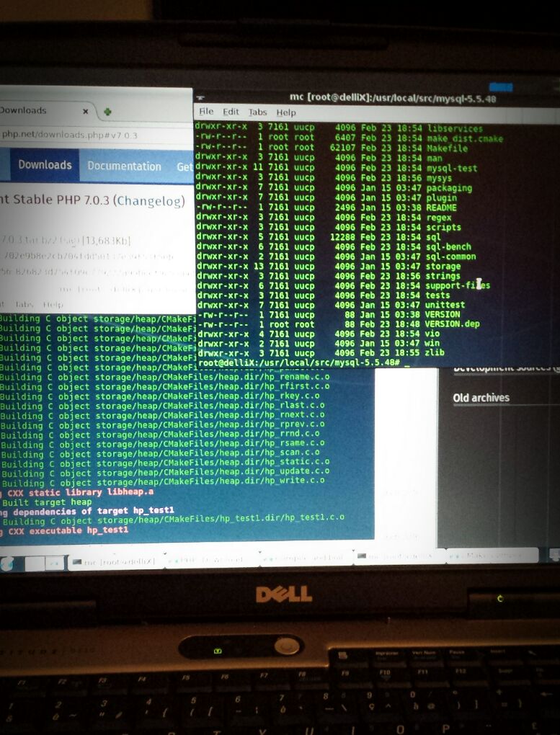
Task: Click the README file row
Action: 326,208
